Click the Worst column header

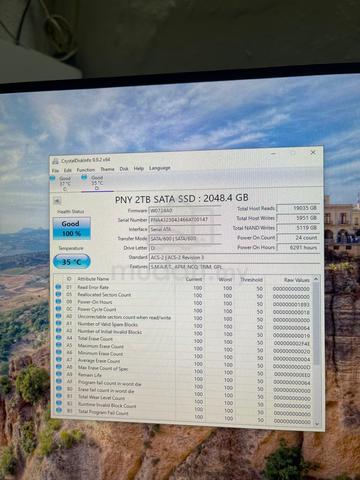click(225, 280)
